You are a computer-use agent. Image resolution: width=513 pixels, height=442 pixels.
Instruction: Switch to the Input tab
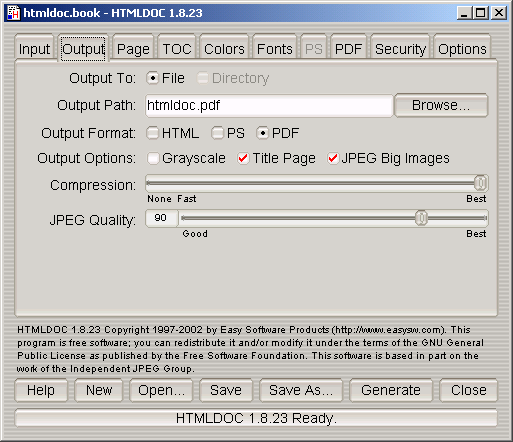point(34,49)
